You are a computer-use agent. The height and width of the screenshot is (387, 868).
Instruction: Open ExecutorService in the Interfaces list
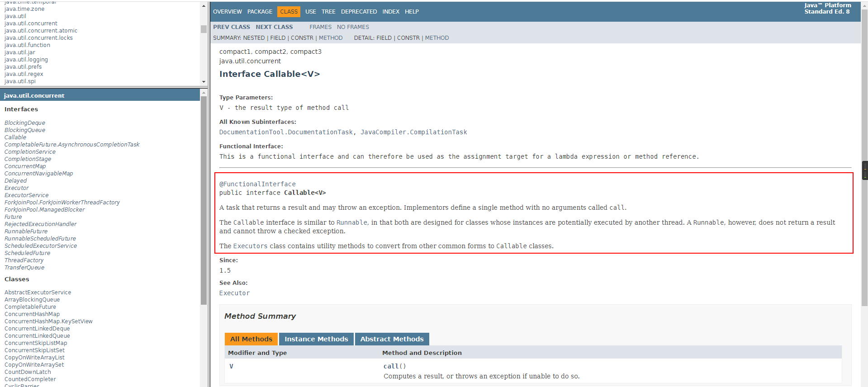coord(26,195)
